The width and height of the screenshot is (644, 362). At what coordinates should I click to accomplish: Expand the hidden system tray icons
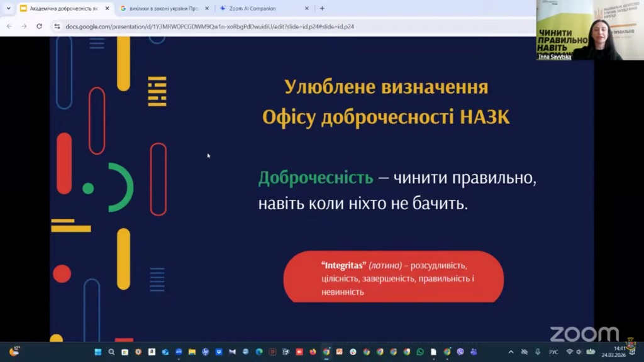[x=511, y=352]
